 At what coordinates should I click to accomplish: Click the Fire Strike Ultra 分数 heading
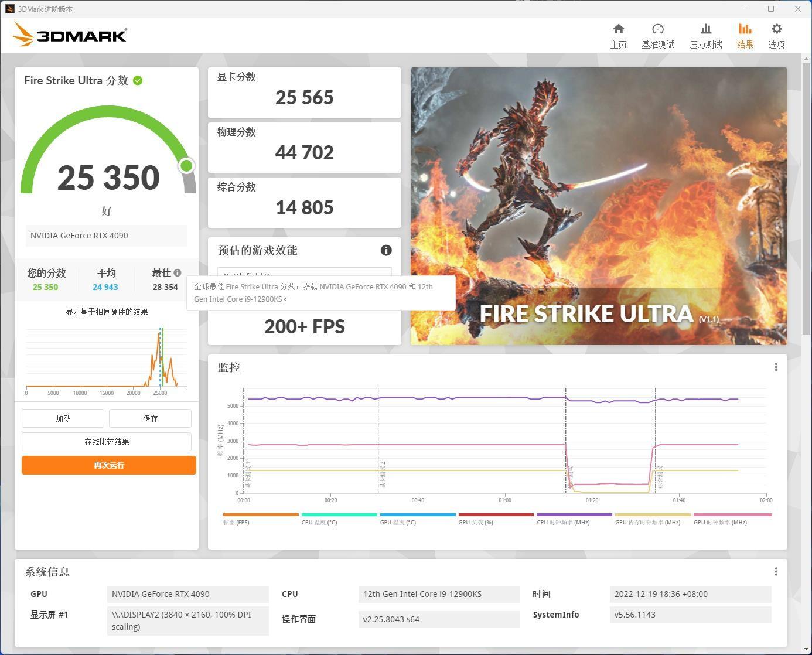tap(76, 80)
